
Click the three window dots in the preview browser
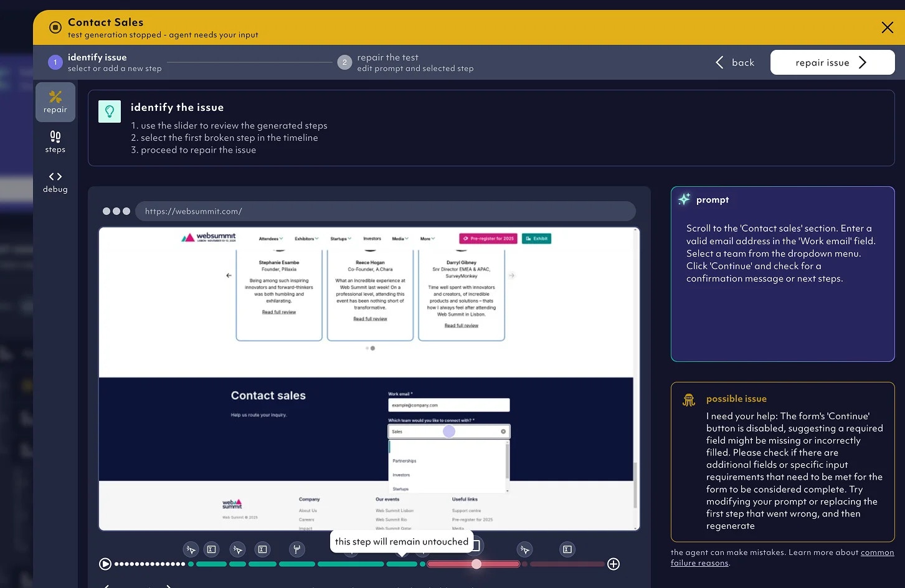[116, 211]
